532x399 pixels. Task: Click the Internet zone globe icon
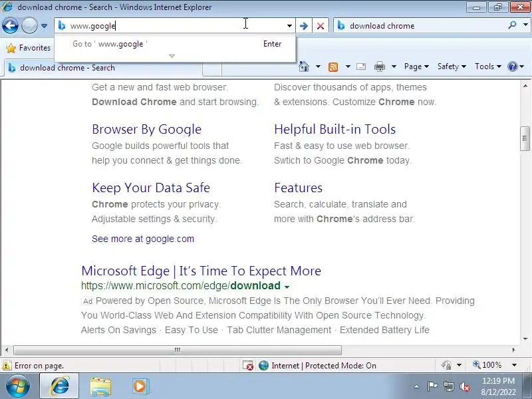tap(263, 366)
